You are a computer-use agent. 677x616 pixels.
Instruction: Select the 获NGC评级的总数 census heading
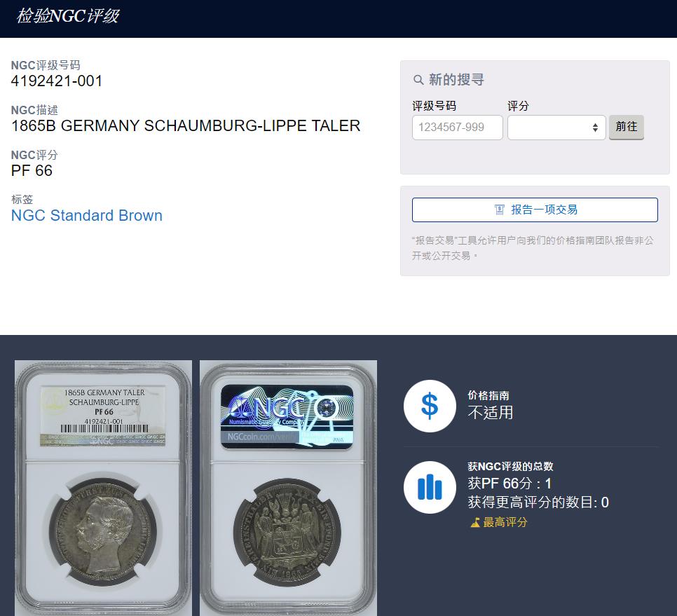click(510, 466)
